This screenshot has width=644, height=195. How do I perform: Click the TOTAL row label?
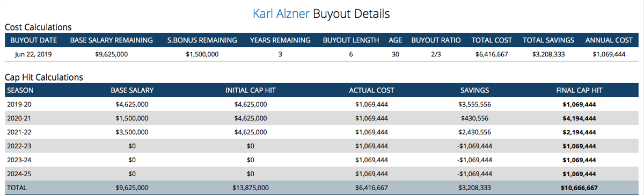click(x=17, y=187)
